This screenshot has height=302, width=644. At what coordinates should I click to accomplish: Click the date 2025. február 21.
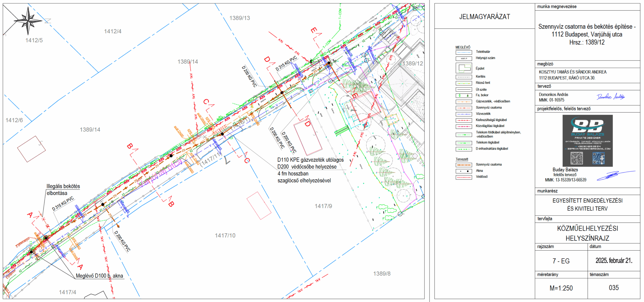click(613, 261)
